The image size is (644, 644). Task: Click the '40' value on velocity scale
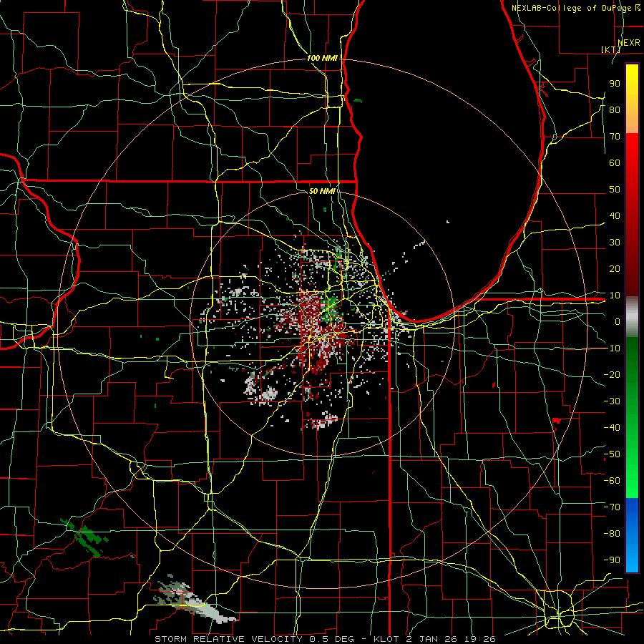click(x=615, y=215)
